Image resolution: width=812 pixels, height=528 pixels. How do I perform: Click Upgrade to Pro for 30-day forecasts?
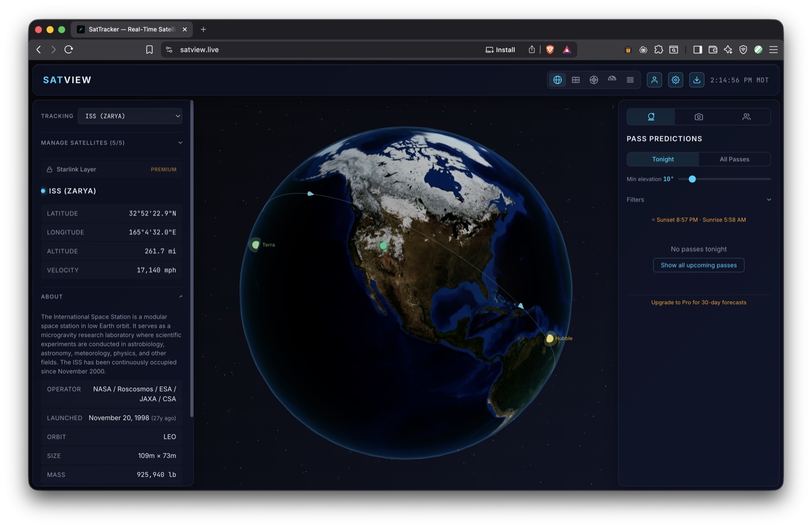coord(699,302)
